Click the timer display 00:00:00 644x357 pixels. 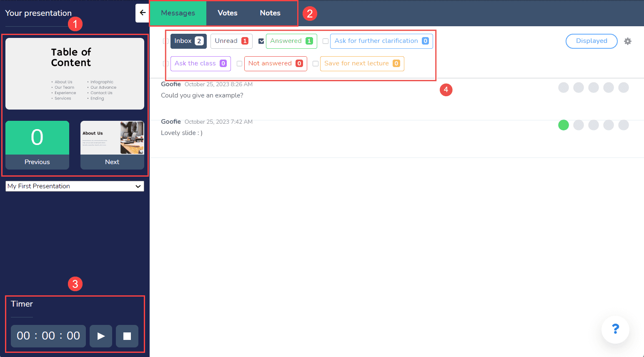click(x=48, y=336)
